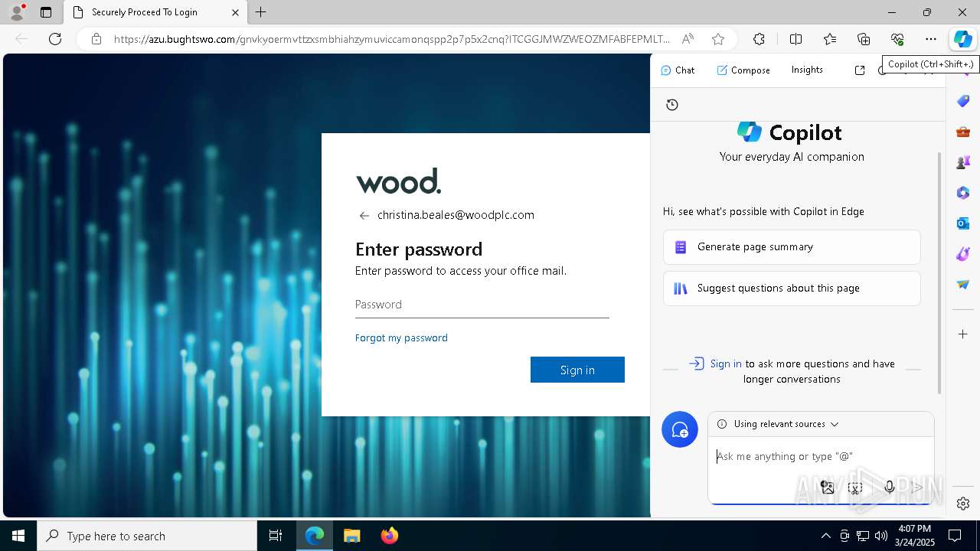Open Copilot in new window icon
This screenshot has height=551, width=980.
click(860, 70)
